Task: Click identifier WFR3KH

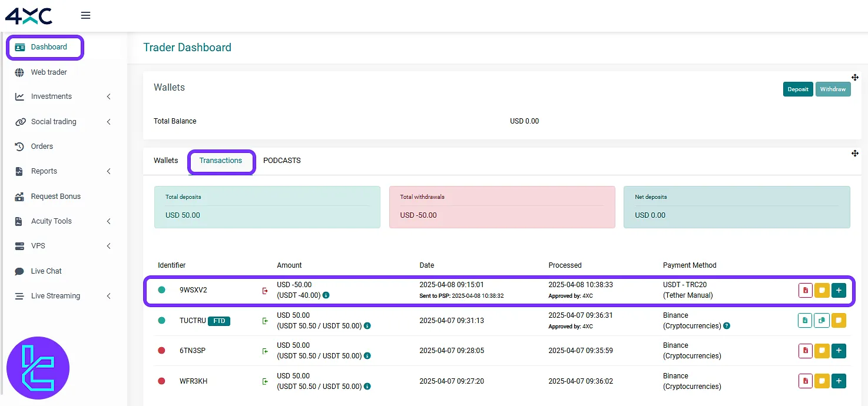Action: click(193, 381)
